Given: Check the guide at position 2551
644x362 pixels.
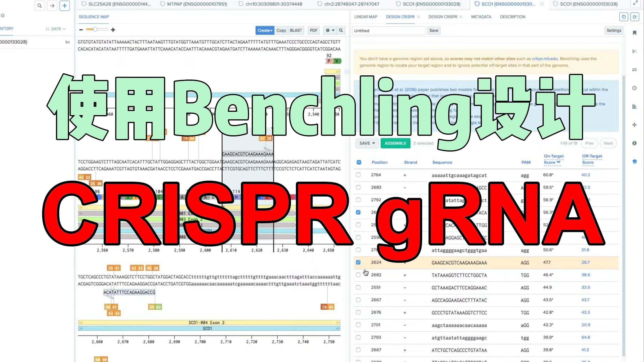Looking at the screenshot, I should [358, 287].
